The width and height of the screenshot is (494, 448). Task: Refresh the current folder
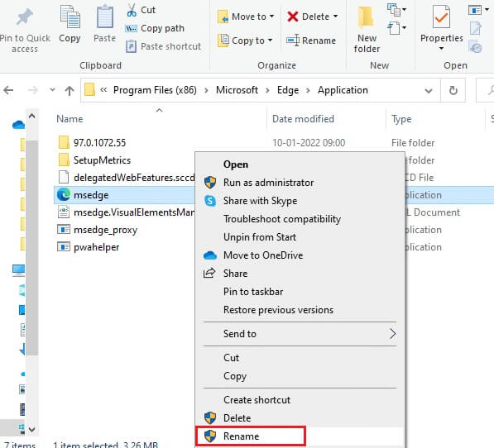(x=453, y=91)
